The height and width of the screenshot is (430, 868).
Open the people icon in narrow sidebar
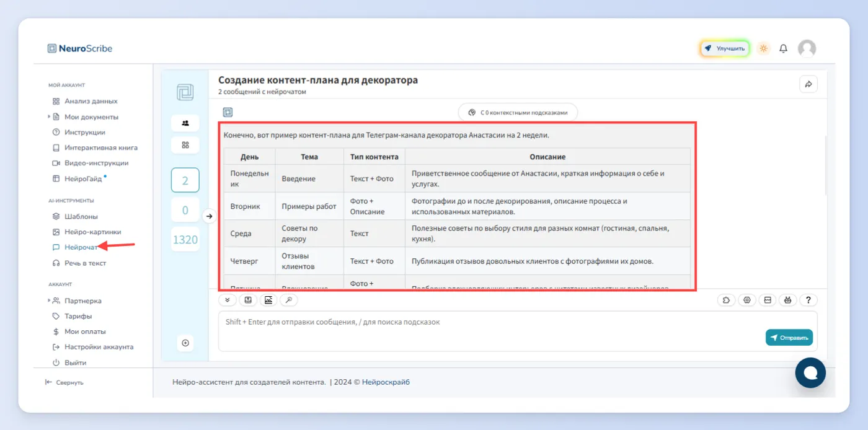[x=185, y=123]
